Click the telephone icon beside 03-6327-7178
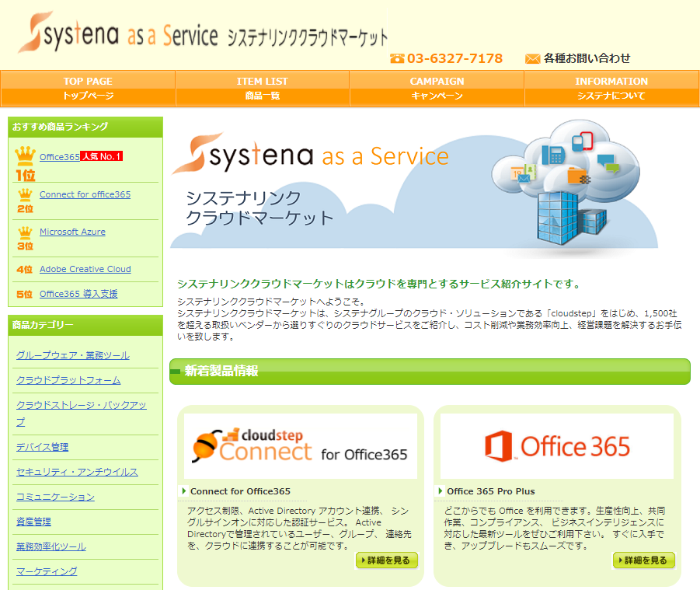700x590 pixels. pos(397,58)
